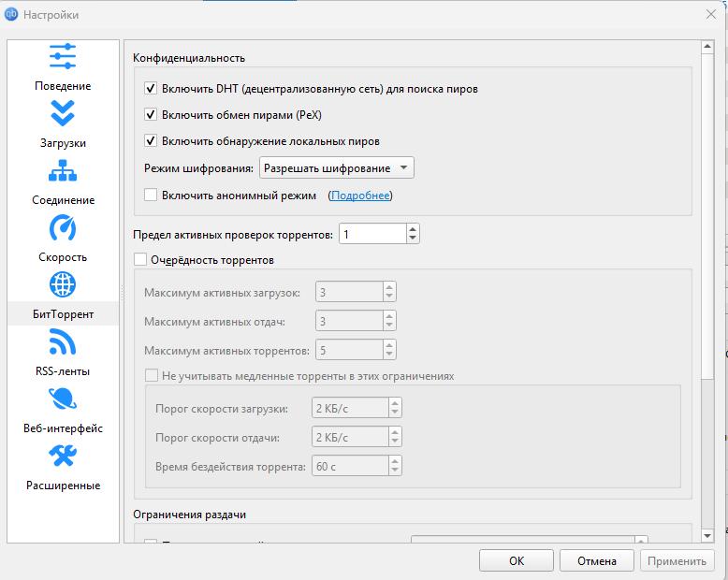Disable the DHT decentralized network checkbox
This screenshot has width=728, height=580.
151,89
